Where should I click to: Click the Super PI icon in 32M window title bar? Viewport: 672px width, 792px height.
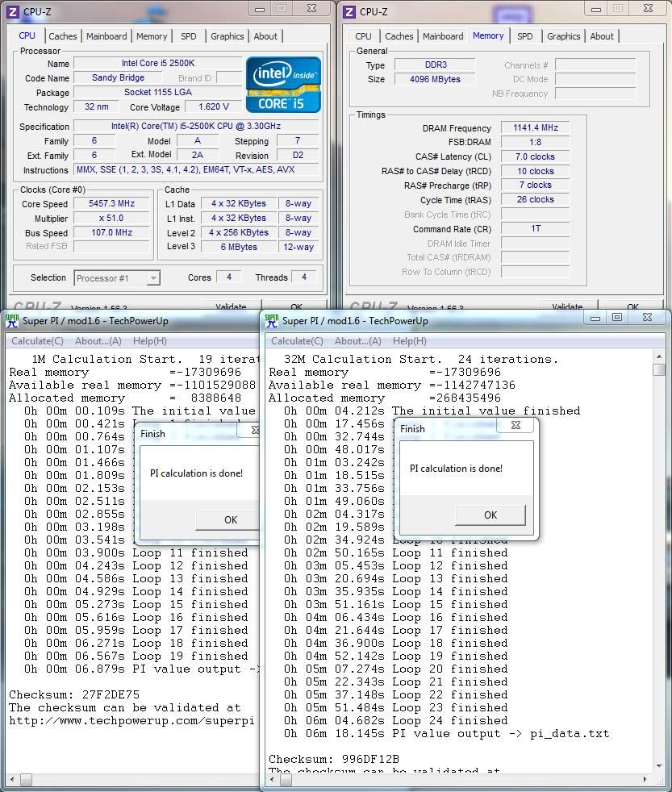coord(271,321)
